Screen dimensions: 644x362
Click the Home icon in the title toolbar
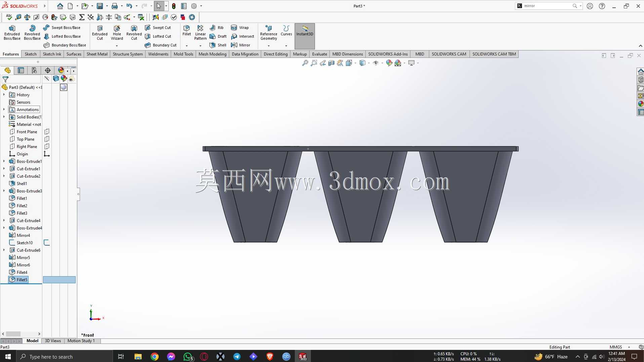(x=60, y=6)
